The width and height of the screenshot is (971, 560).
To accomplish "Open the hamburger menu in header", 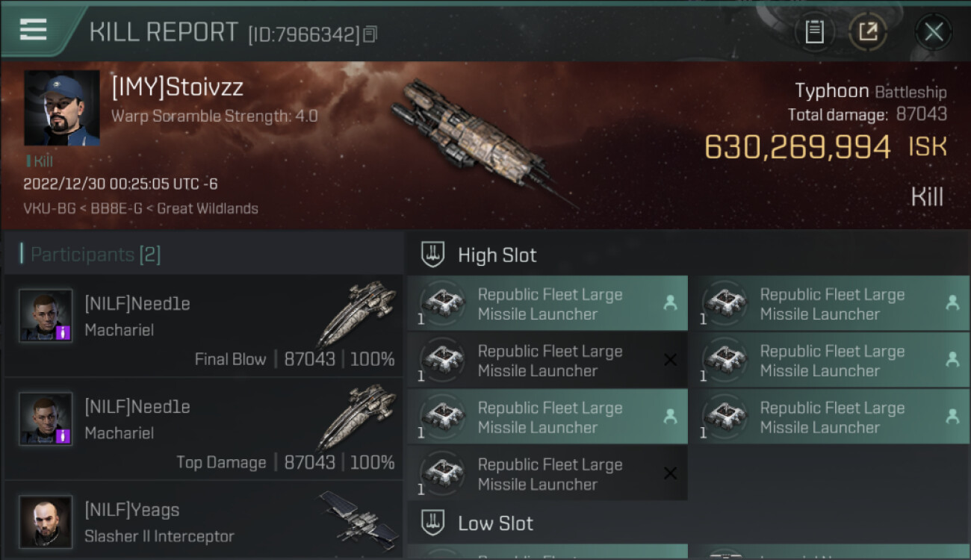I will pos(33,30).
